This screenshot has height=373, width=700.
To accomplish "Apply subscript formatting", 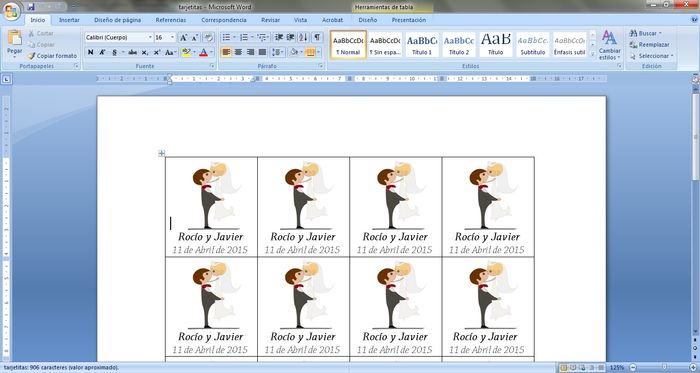I will click(x=145, y=52).
